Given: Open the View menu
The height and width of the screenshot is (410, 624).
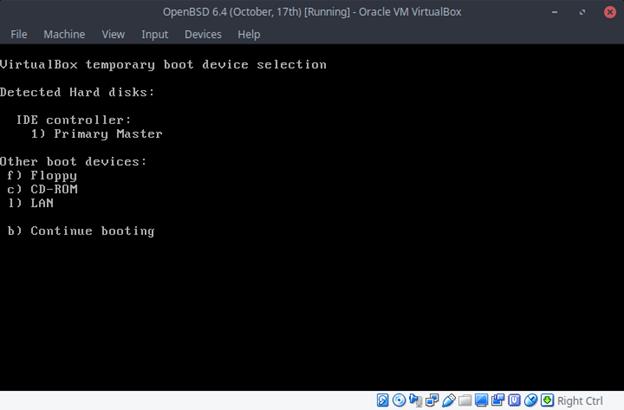Looking at the screenshot, I should pos(113,34).
